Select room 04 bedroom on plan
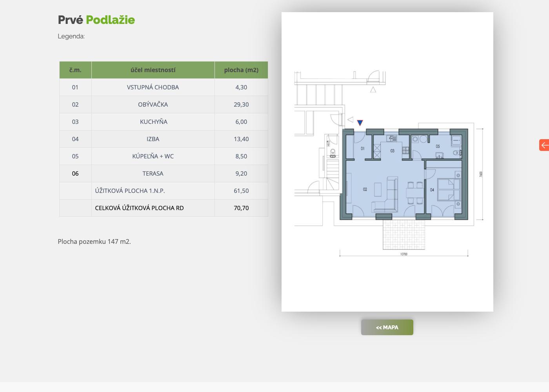This screenshot has height=392, width=549. coord(432,190)
